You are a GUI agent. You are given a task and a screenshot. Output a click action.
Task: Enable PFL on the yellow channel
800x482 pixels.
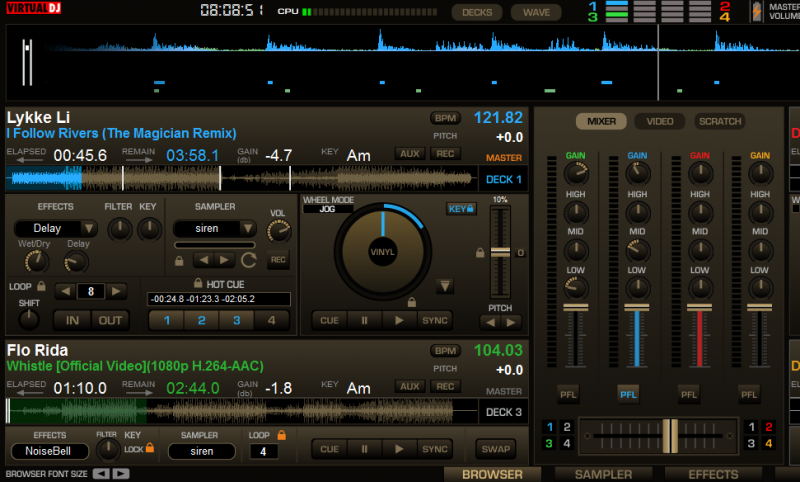[749, 394]
